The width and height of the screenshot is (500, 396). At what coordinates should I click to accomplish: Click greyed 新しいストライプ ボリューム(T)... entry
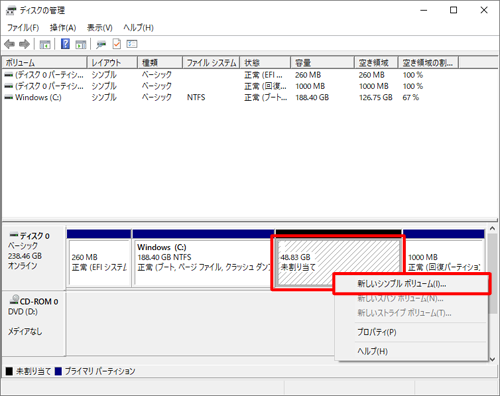tap(412, 313)
